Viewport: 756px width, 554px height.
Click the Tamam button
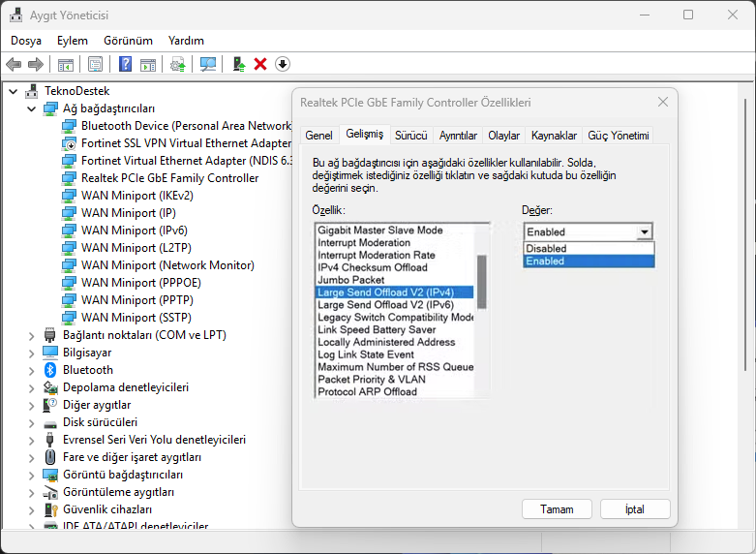point(557,509)
